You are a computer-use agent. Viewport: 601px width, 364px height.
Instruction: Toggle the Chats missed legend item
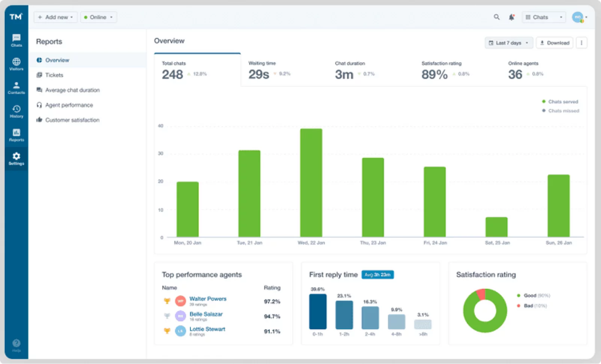click(x=560, y=111)
